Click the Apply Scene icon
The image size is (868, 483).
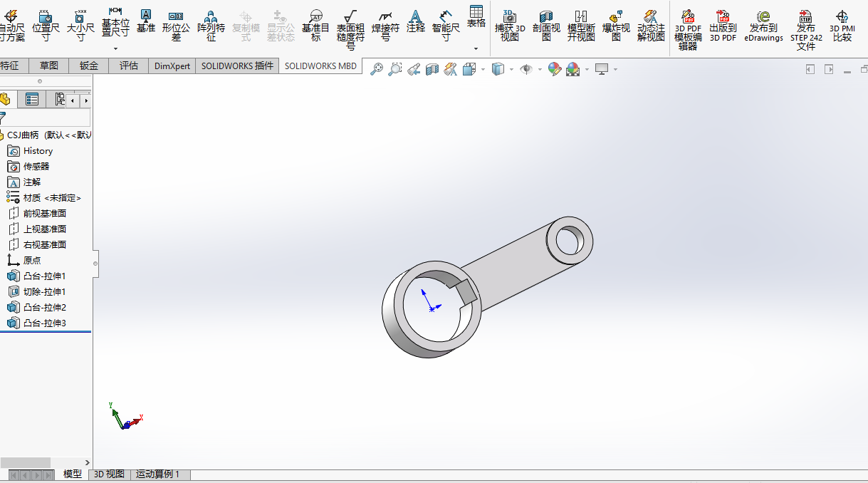[x=573, y=69]
